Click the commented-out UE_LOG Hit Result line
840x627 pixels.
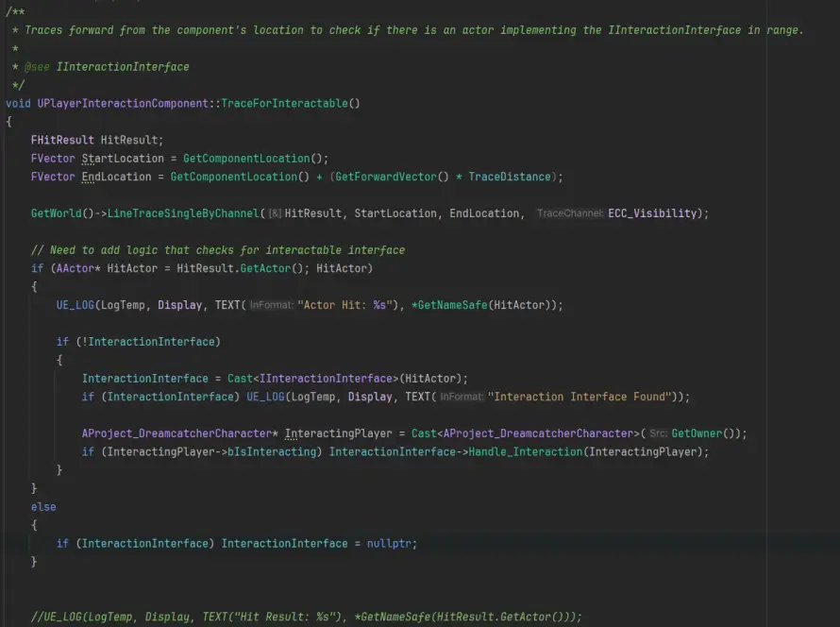[307, 617]
